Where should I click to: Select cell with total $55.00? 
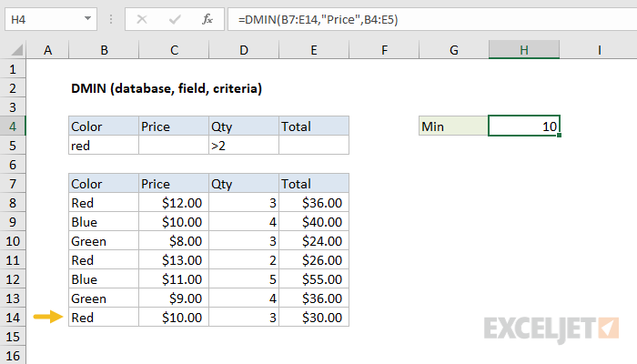click(x=314, y=279)
